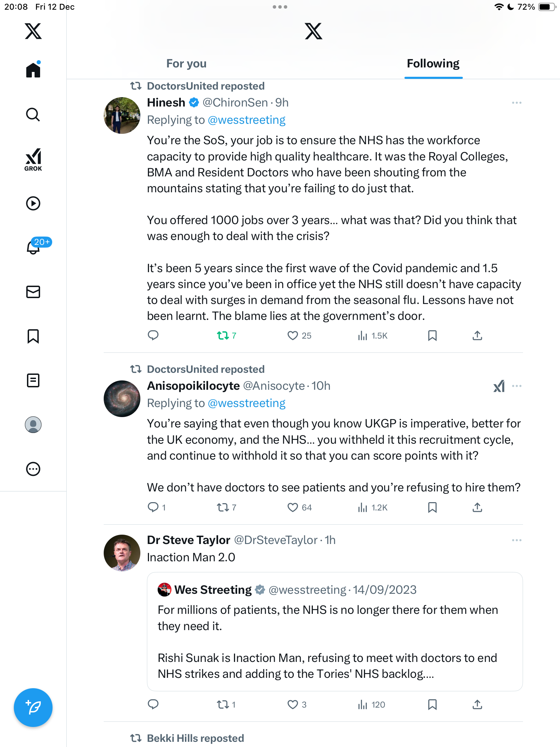The image size is (560, 747).
Task: Like Hinesh's post
Action: coord(293,335)
